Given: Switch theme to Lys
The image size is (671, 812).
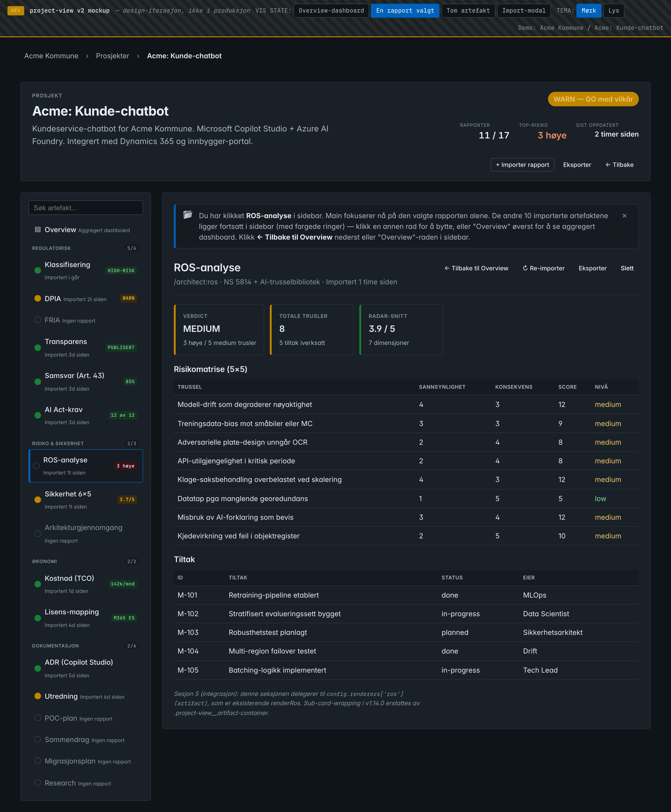Looking at the screenshot, I should coord(613,10).
